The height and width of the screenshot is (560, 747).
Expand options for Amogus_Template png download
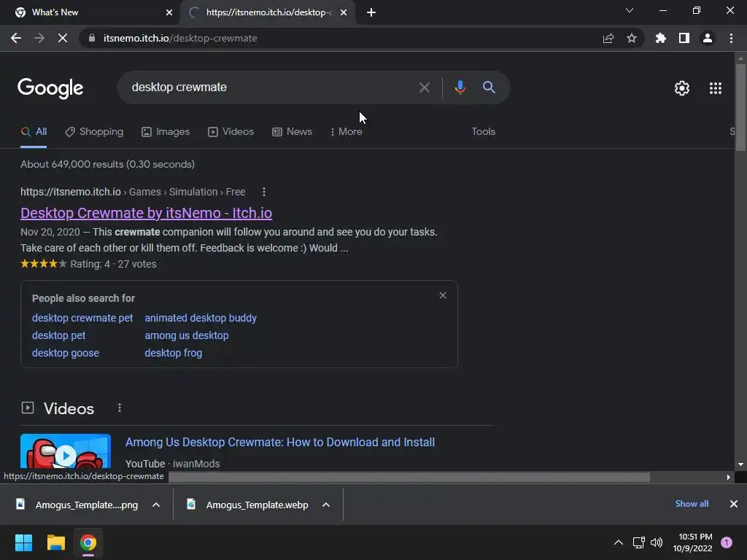[156, 505]
